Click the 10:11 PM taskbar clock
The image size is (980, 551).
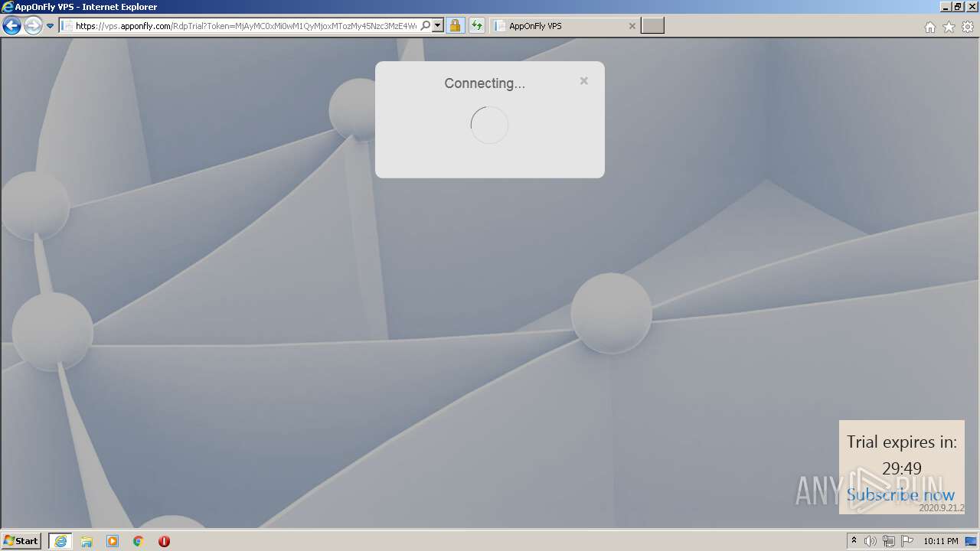click(x=940, y=541)
